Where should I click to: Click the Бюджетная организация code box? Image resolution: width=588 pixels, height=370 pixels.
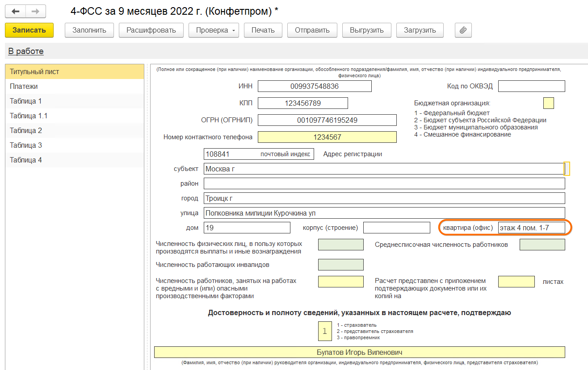pyautogui.click(x=549, y=103)
